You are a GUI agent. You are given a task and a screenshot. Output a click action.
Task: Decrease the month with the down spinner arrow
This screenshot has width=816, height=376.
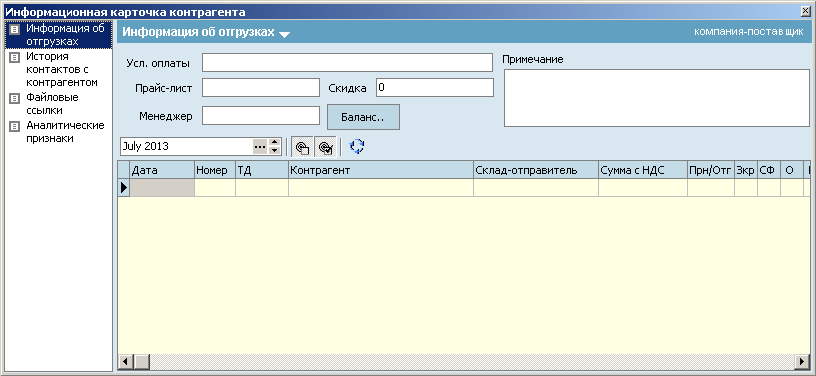click(x=275, y=151)
